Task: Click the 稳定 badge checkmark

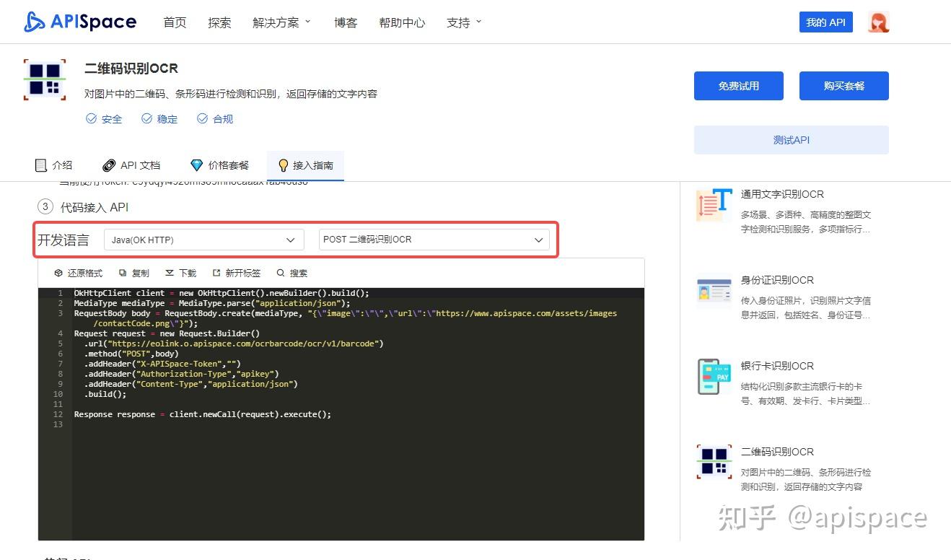Action: click(148, 118)
